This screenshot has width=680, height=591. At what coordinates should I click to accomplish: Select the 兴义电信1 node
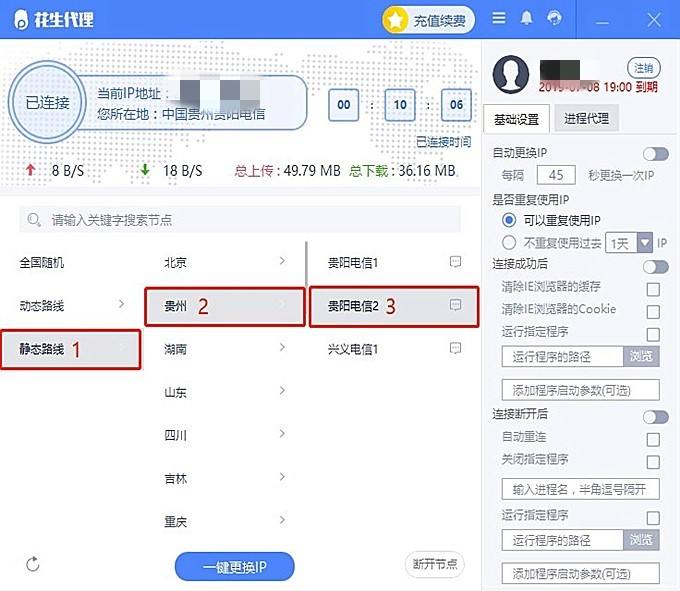coord(353,349)
